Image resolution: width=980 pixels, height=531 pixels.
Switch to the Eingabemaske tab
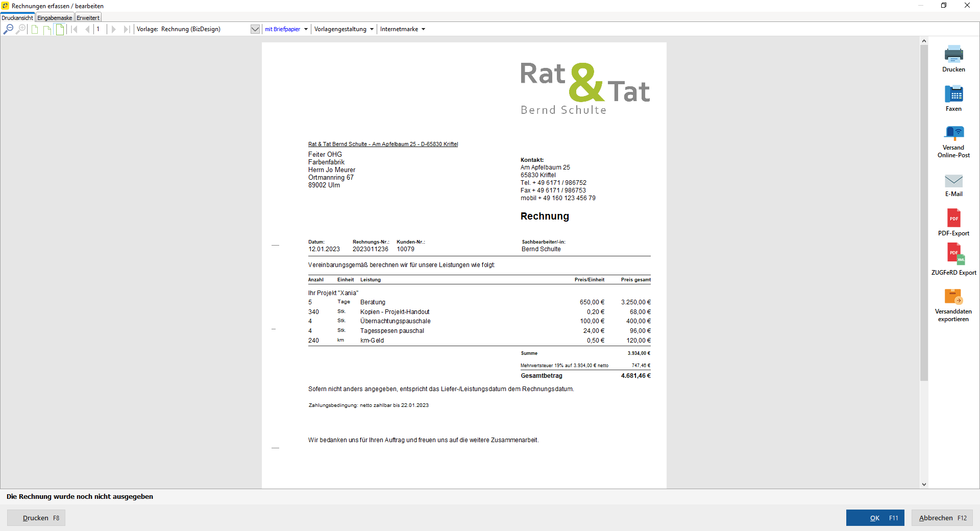[55, 18]
